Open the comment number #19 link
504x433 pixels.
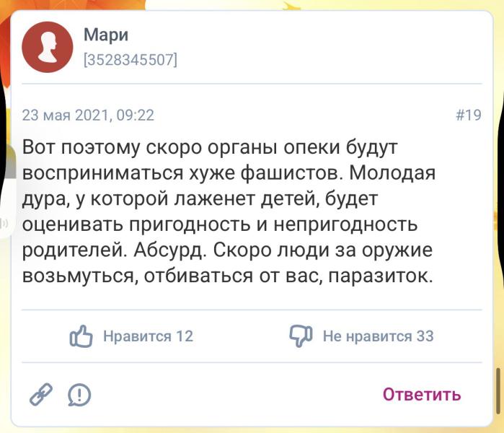pos(469,115)
